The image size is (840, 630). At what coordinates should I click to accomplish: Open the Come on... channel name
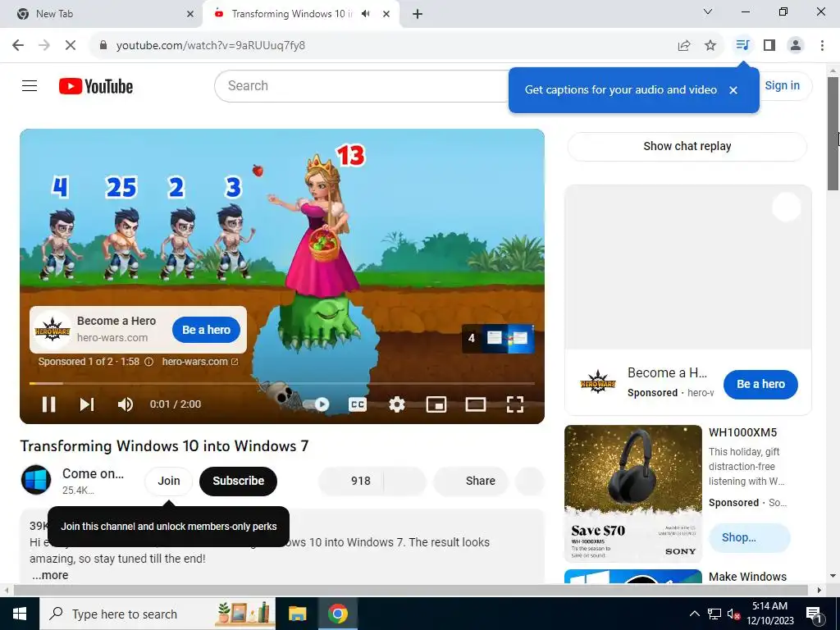coord(94,474)
